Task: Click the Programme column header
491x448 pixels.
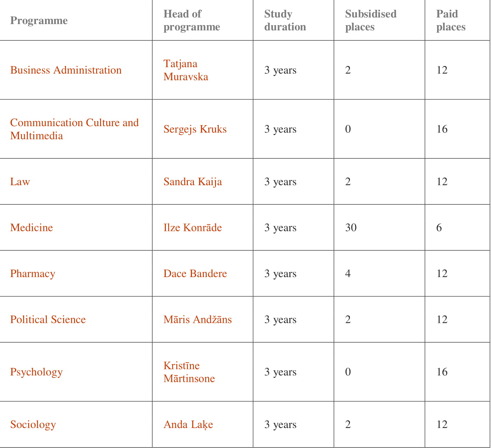Action: point(39,21)
